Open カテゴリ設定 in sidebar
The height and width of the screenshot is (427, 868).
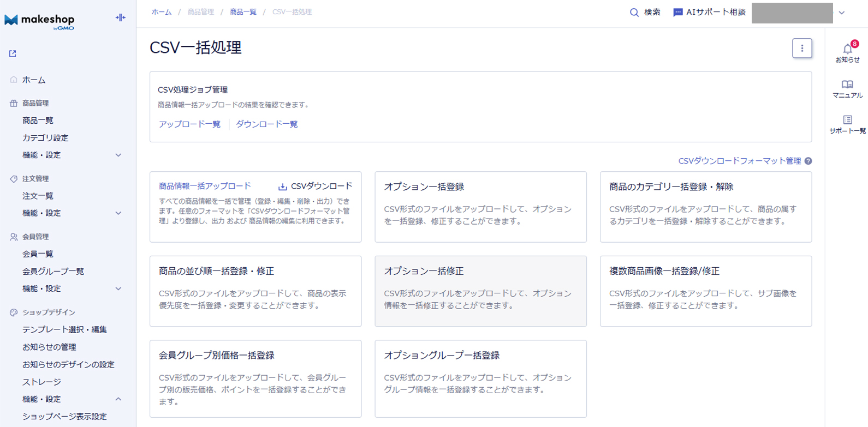45,138
